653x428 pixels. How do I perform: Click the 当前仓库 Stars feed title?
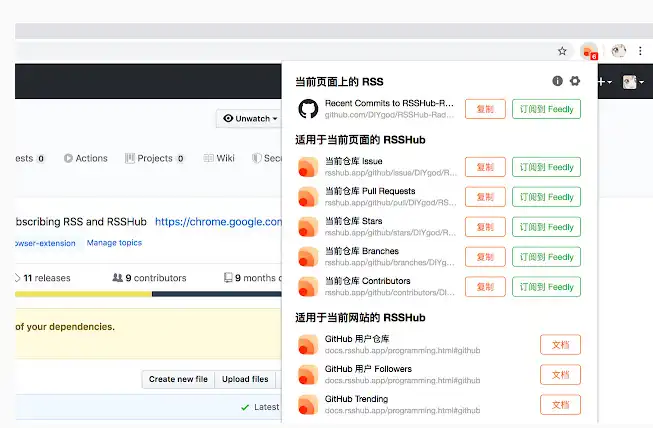pyautogui.click(x=354, y=221)
